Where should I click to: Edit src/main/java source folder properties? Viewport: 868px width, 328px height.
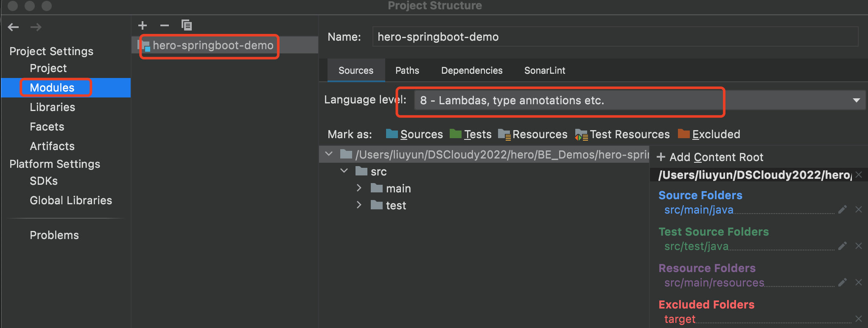[843, 209]
